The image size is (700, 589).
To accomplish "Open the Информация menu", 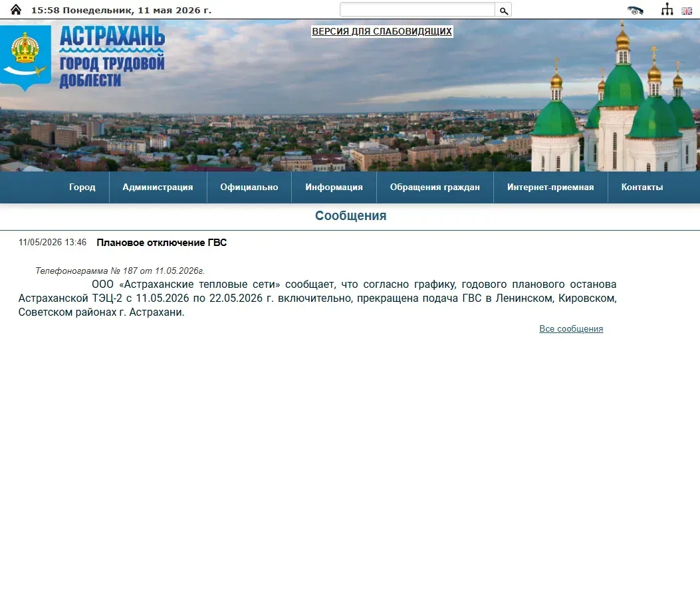I will (334, 187).
